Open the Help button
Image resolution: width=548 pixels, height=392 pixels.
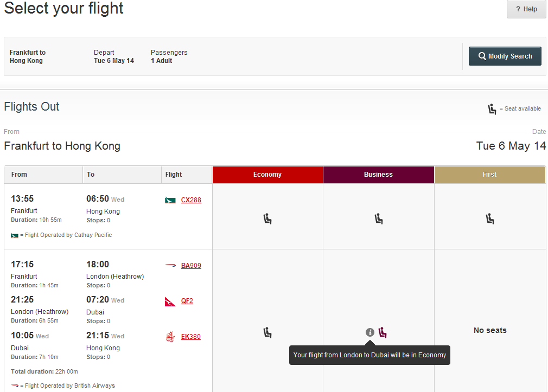(x=526, y=9)
